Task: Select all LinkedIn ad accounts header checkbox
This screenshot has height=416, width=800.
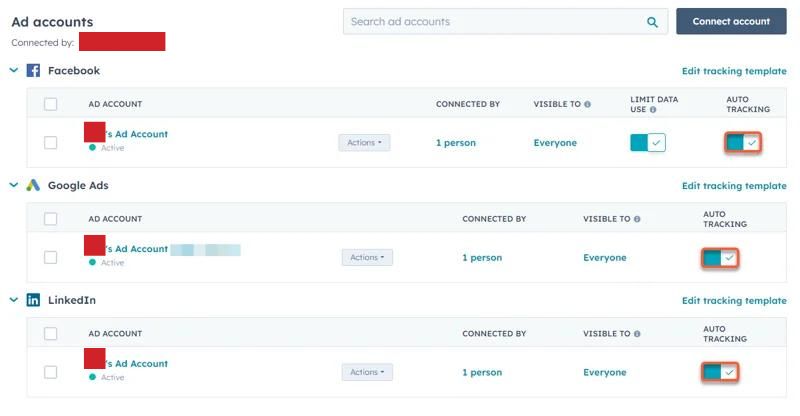Action: click(51, 334)
